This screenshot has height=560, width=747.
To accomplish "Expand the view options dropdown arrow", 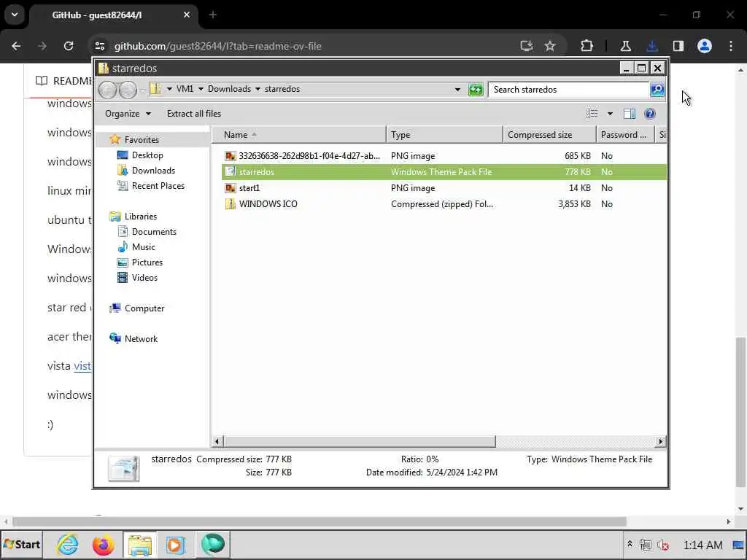I will pos(610,113).
